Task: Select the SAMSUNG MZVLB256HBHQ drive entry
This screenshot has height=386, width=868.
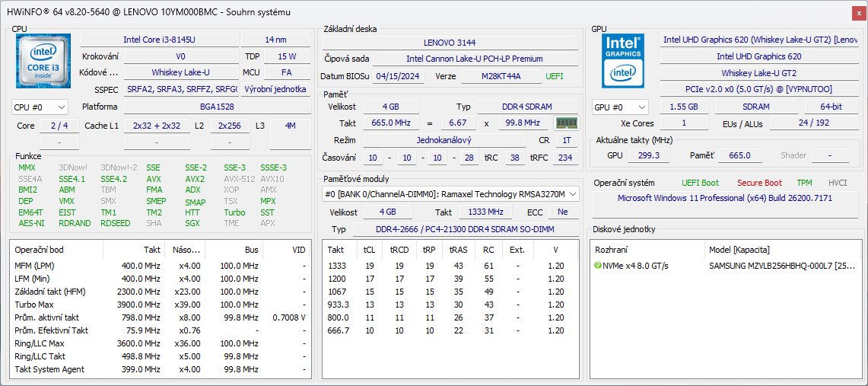Action: coord(782,266)
